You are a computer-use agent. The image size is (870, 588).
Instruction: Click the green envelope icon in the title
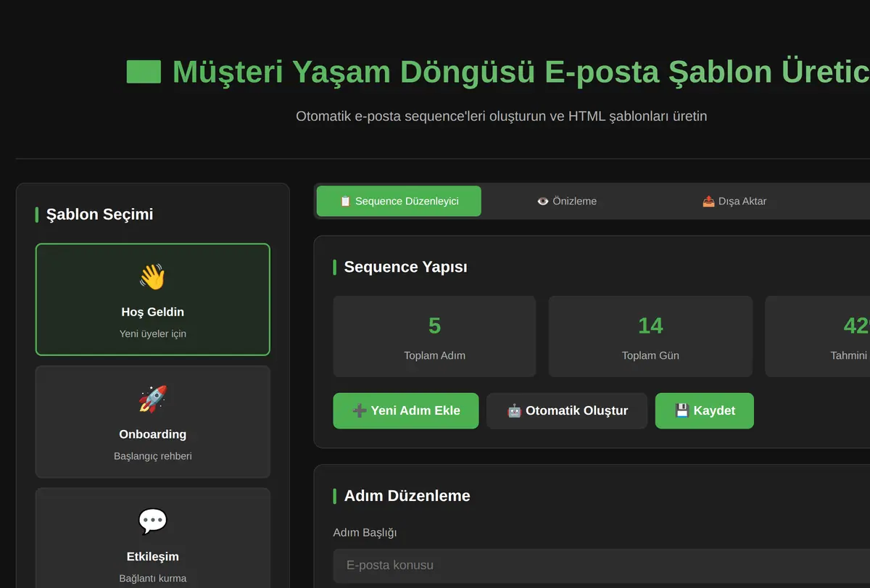point(144,72)
